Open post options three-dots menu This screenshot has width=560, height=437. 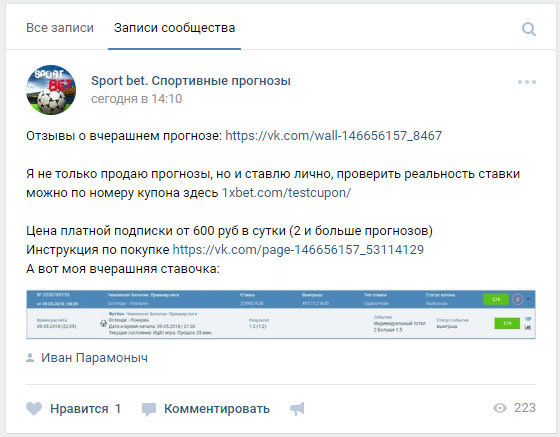coord(527,82)
